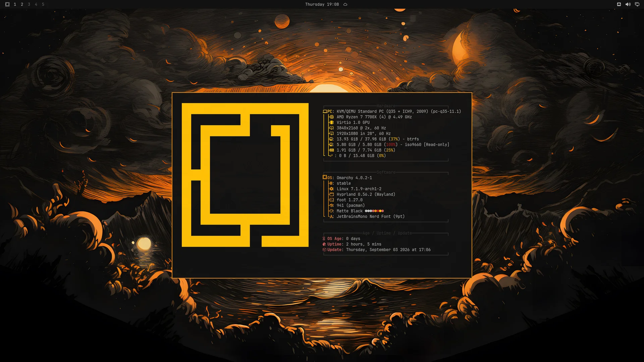Click the CPU chip icon for Ryzen 7
The image size is (644, 362).
[x=331, y=117]
